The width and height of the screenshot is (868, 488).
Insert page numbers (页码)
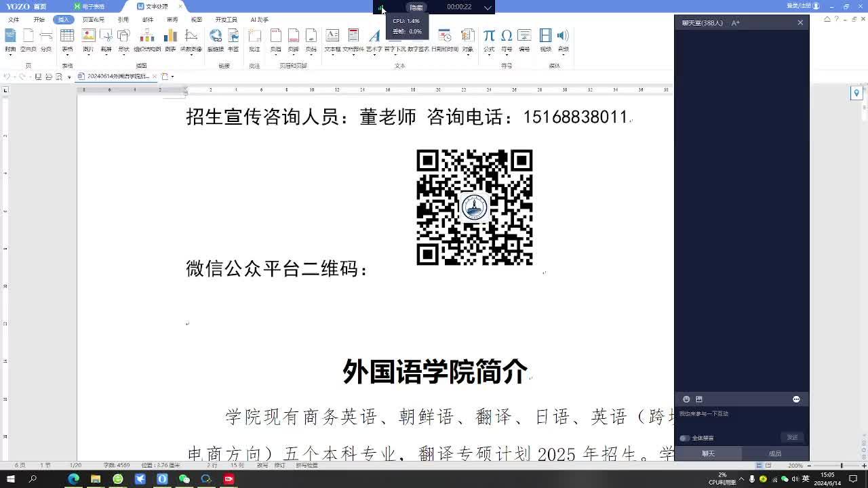pyautogui.click(x=311, y=39)
